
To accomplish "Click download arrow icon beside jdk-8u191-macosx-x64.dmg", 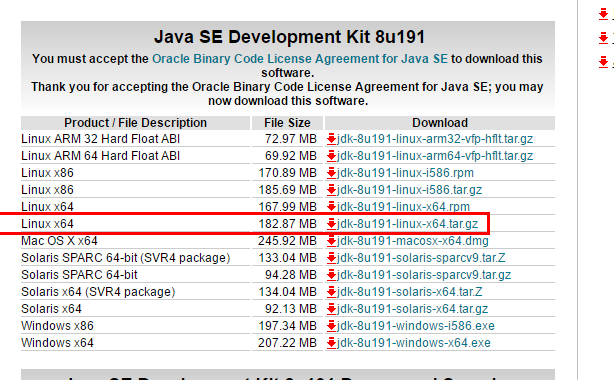I will (331, 241).
